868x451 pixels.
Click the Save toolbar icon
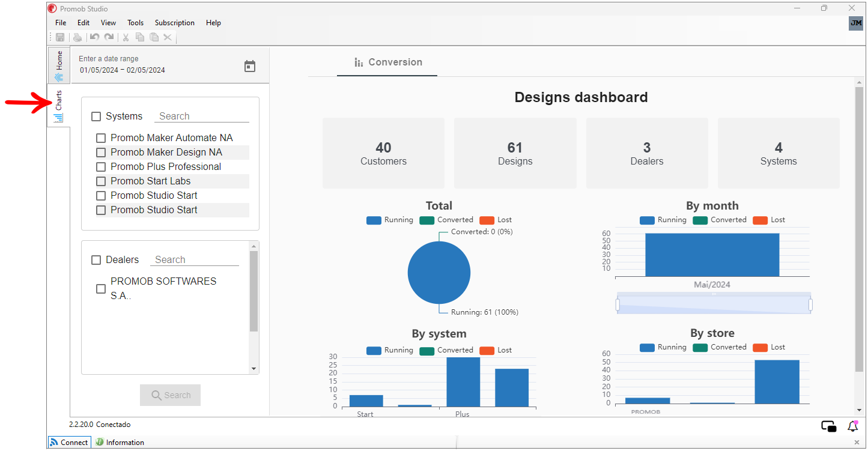coord(60,37)
